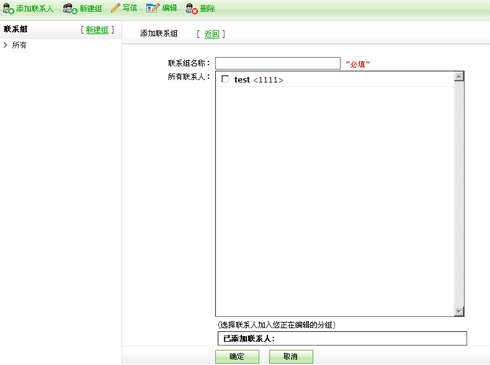Click the 写信 pencil icon
This screenshot has height=365, width=490.
click(x=115, y=8)
